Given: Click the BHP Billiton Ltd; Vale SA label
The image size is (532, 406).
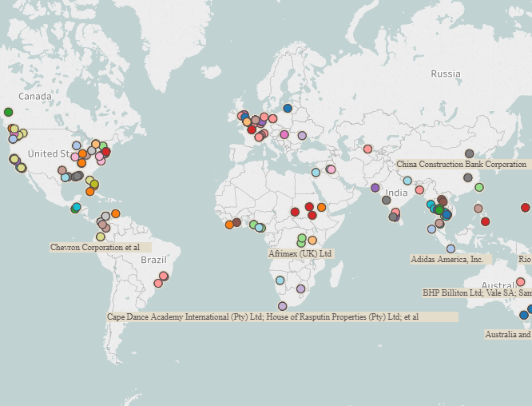Looking at the screenshot, I should (476, 293).
